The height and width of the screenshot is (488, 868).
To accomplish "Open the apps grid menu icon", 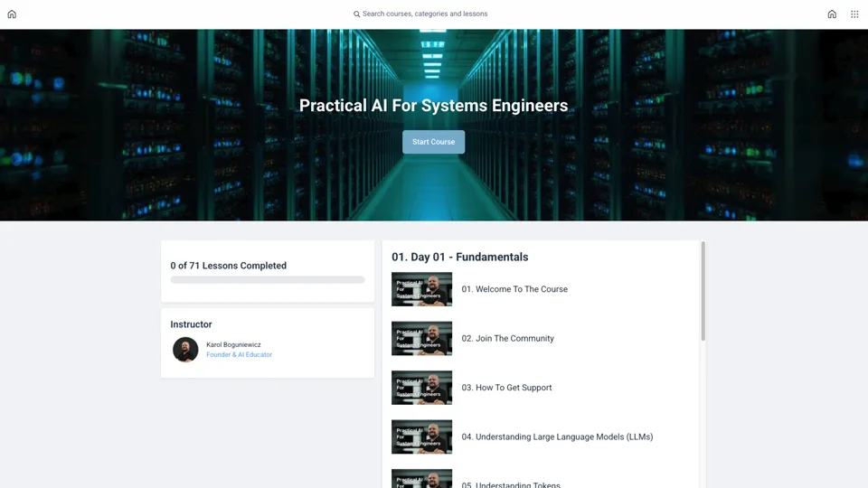I will (854, 14).
